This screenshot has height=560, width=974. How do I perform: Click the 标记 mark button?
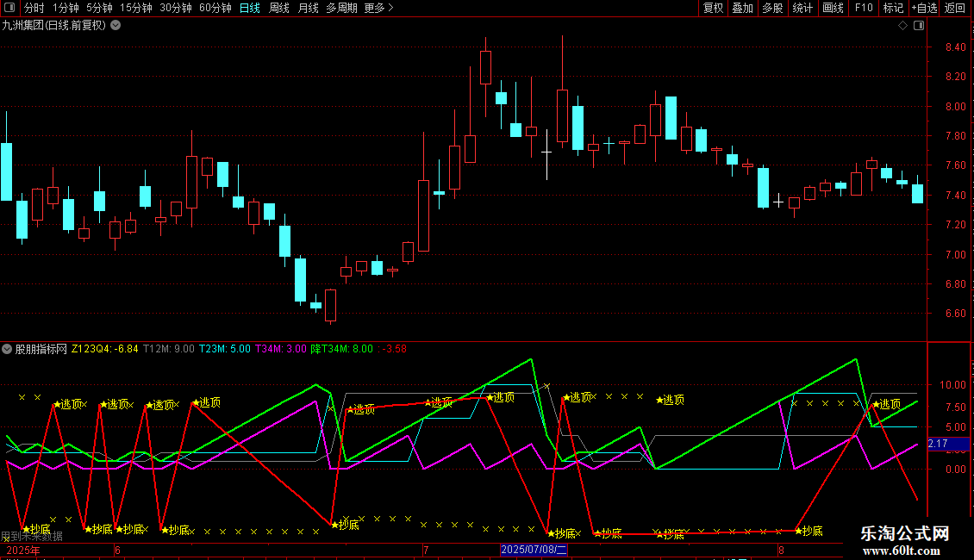pos(893,8)
